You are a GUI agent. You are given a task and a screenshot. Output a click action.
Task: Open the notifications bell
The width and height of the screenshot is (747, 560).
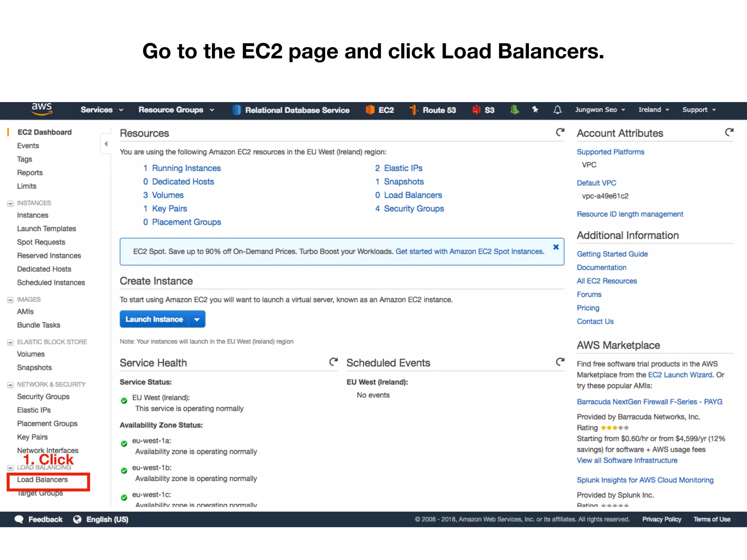pyautogui.click(x=557, y=110)
